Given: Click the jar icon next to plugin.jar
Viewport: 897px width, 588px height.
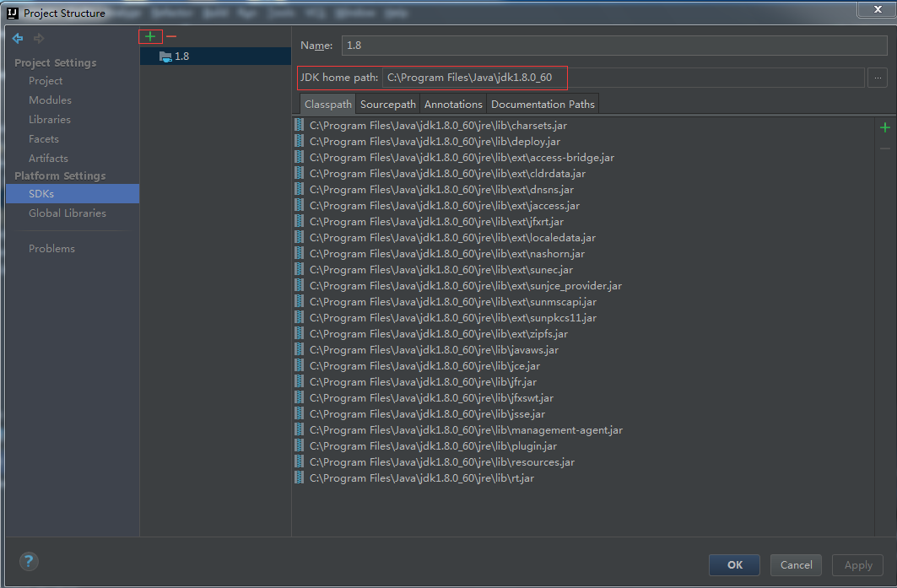Looking at the screenshot, I should (x=300, y=445).
